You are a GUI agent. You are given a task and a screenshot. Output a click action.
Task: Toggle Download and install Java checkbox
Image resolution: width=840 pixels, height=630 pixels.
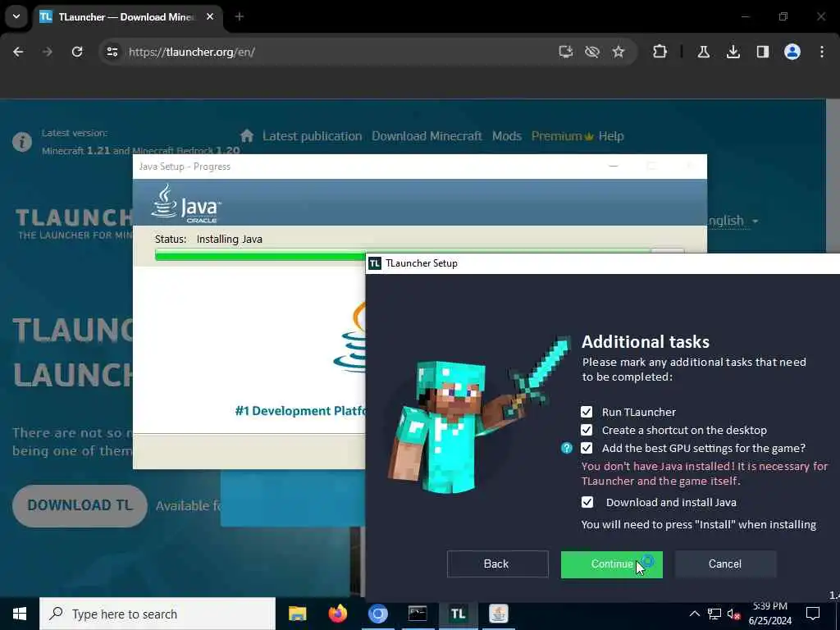pyautogui.click(x=587, y=503)
